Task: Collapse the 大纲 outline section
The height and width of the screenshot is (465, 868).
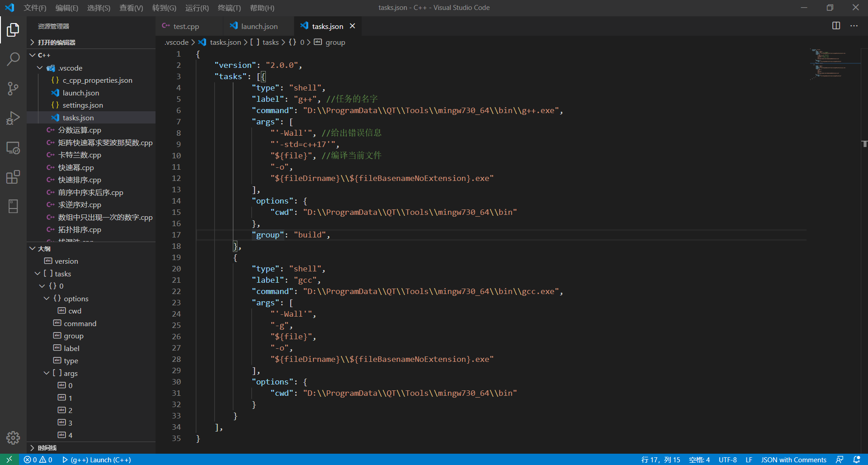Action: [x=91, y=249]
